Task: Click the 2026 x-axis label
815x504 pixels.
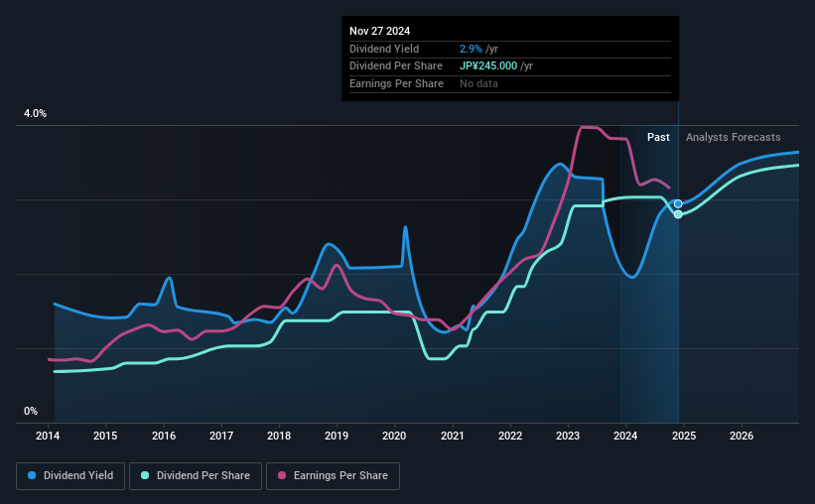Action: (742, 436)
